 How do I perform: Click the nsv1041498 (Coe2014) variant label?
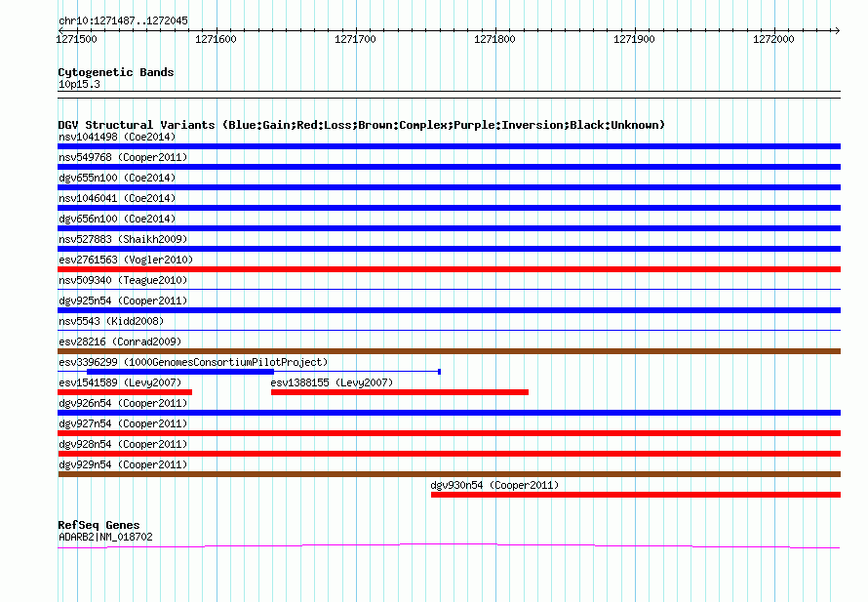[x=117, y=137]
